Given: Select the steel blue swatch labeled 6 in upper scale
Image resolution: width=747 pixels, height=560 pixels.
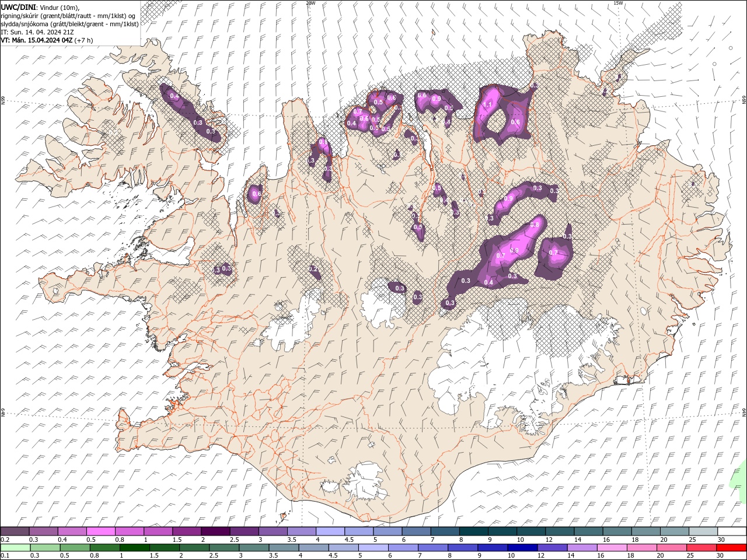Looking at the screenshot, I should [417, 531].
